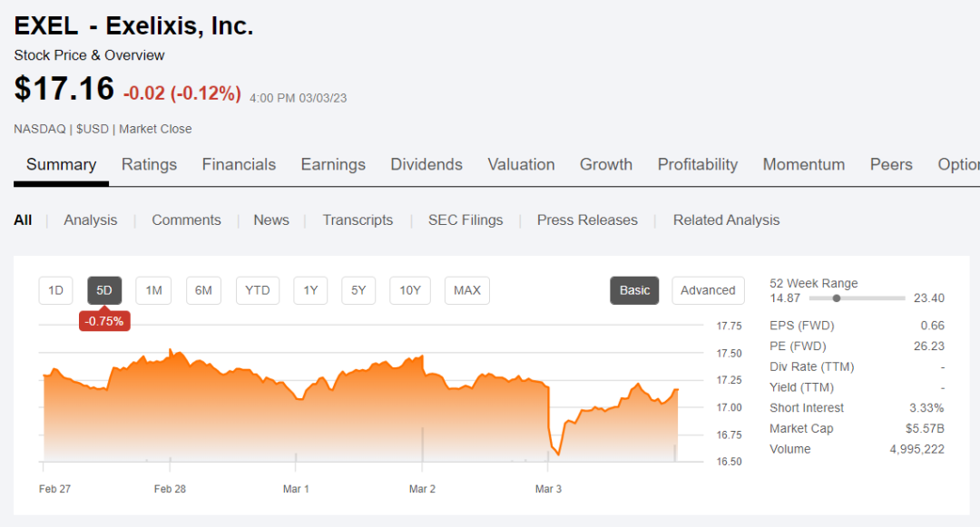Select the 5D chart range button
This screenshot has height=527, width=980.
pos(104,290)
